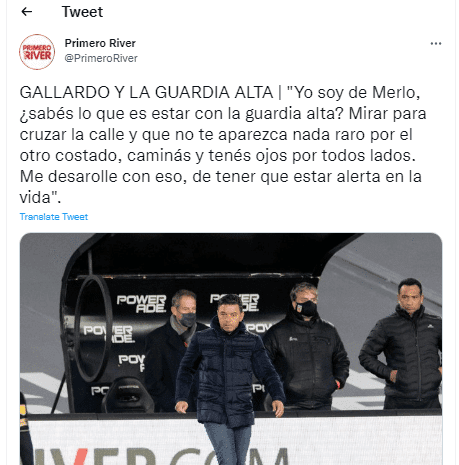
Task: Click the black seat inside the dugout
Action: click(x=127, y=396)
